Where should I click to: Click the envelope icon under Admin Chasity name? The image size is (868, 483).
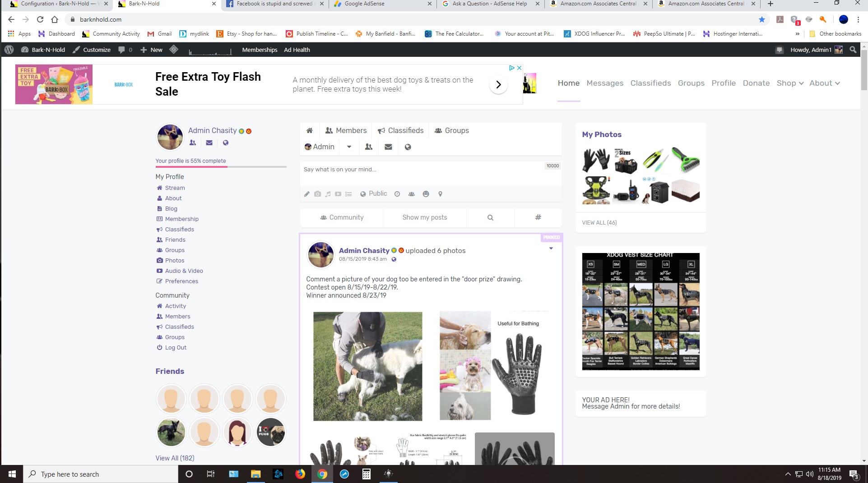tap(209, 143)
